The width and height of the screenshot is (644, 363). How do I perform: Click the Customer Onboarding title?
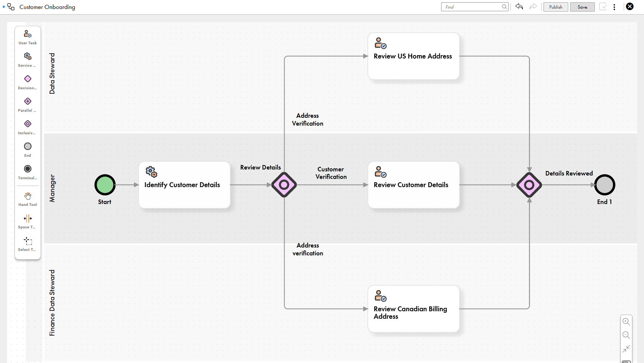pos(47,7)
